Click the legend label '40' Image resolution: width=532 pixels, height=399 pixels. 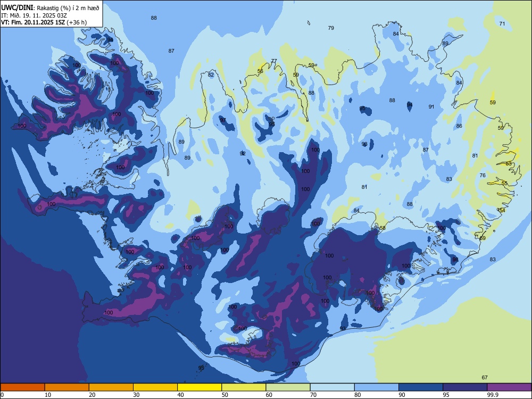180,395
